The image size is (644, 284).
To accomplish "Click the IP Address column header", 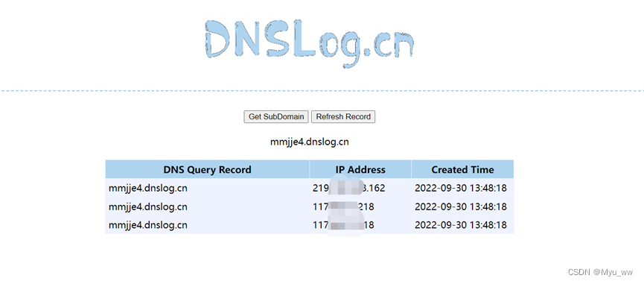I will tap(360, 169).
